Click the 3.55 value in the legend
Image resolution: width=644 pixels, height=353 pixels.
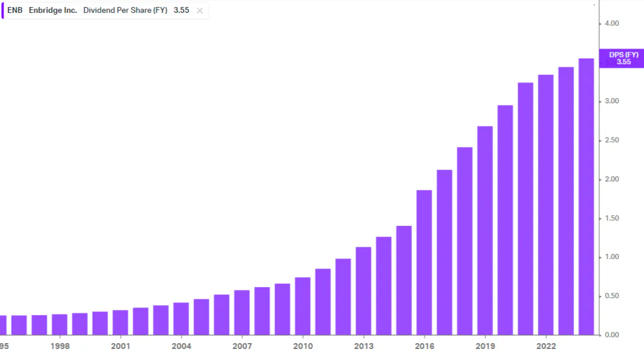(181, 11)
